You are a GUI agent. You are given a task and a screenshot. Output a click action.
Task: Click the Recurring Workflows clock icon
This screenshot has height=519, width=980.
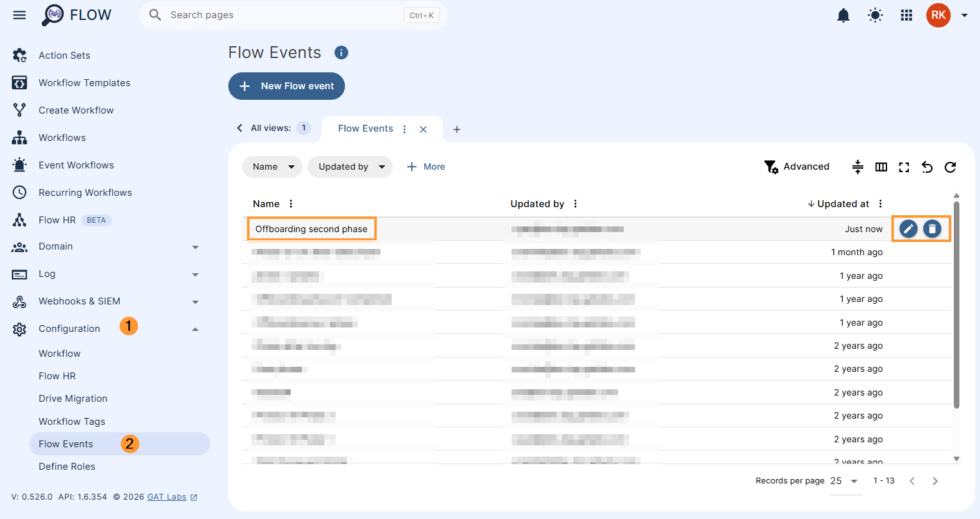[x=19, y=193]
